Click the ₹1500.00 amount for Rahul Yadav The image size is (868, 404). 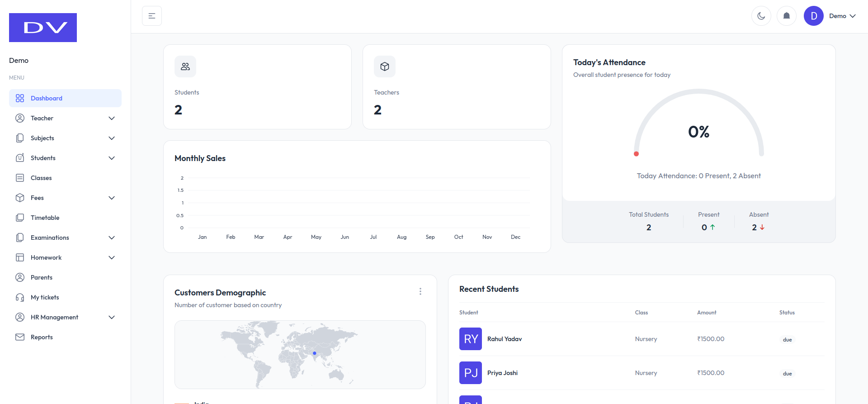coord(711,339)
